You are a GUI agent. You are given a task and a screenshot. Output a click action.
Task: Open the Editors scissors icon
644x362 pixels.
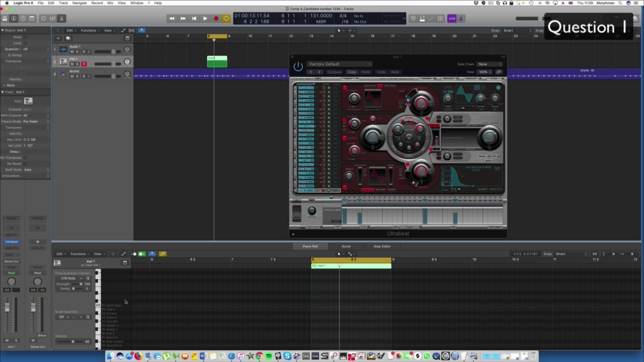pos(62,19)
